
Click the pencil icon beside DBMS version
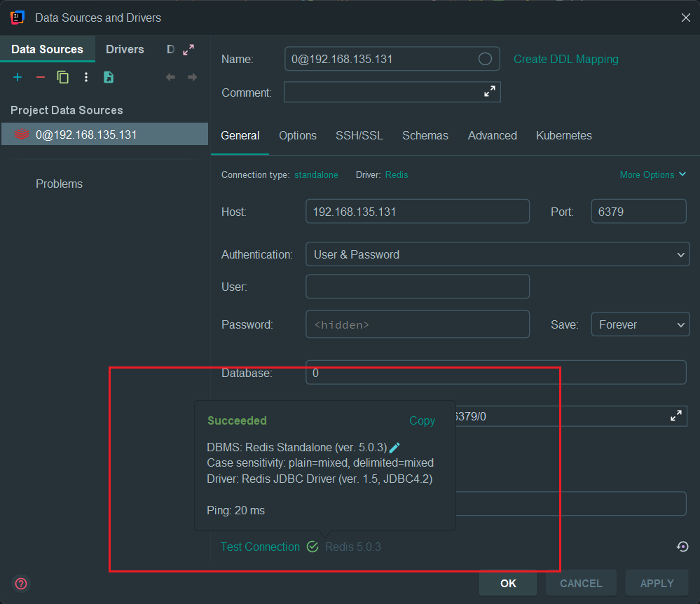coord(394,447)
